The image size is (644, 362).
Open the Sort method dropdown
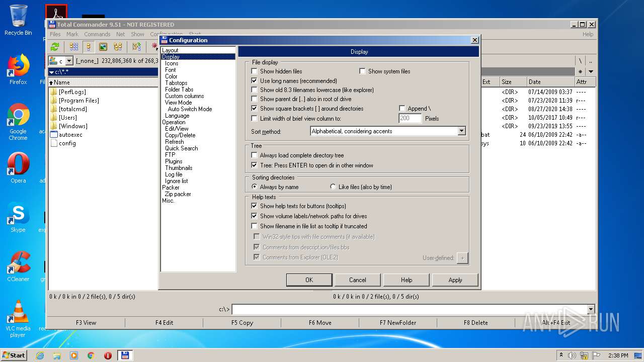coord(461,131)
